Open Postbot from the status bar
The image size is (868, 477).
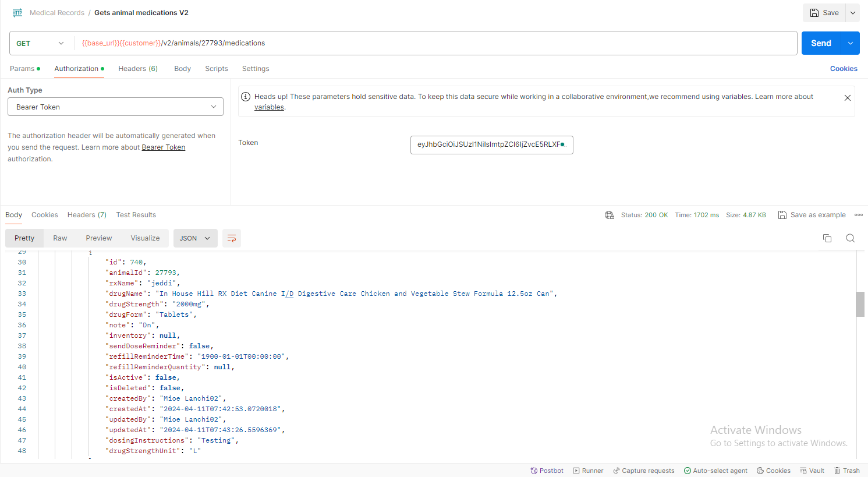click(x=547, y=471)
